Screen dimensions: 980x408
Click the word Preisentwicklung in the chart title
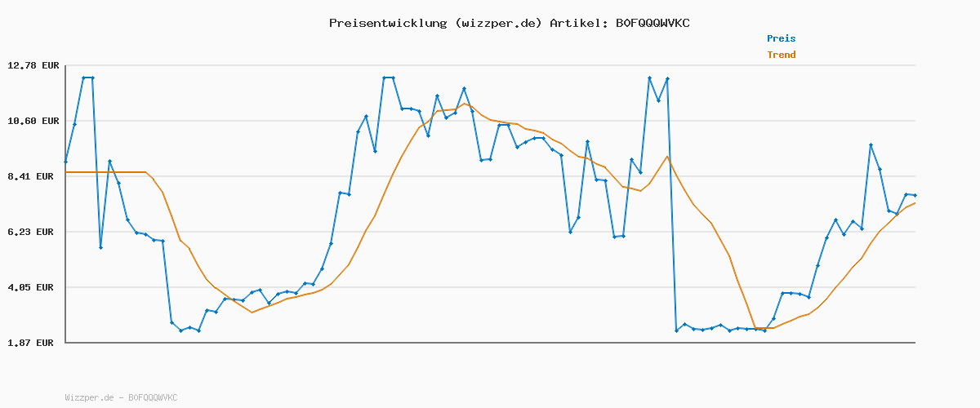pos(388,23)
